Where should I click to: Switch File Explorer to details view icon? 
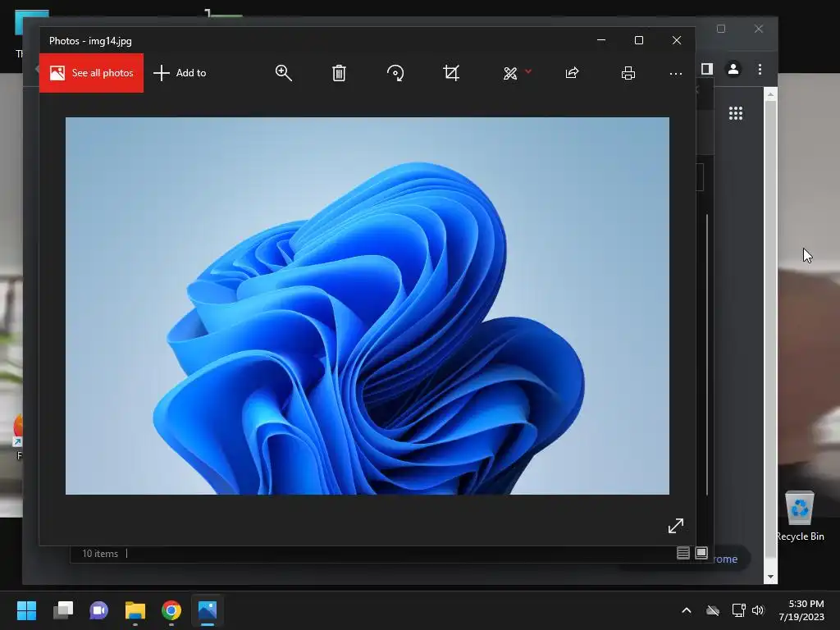click(x=683, y=553)
